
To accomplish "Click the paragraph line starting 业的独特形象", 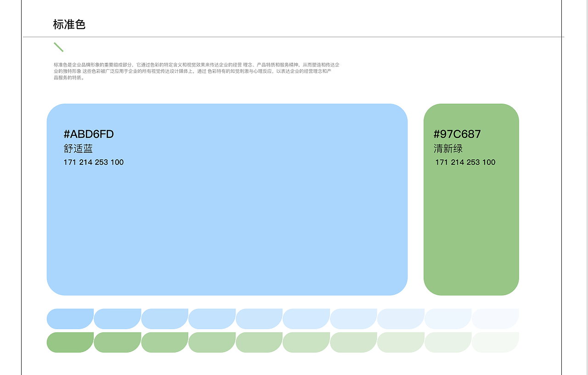I will click(x=192, y=71).
